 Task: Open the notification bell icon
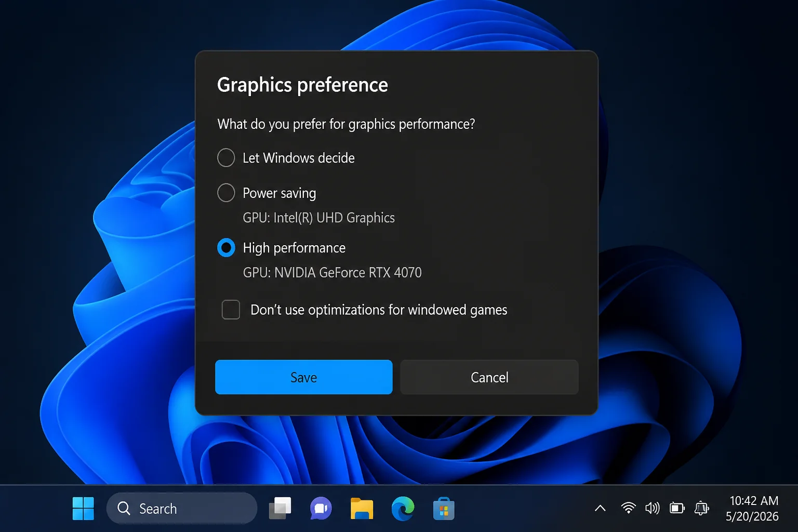coord(702,508)
